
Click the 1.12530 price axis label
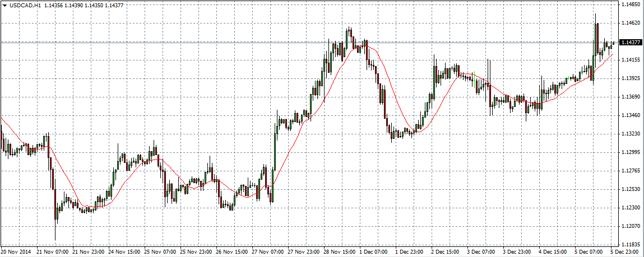pos(631,190)
